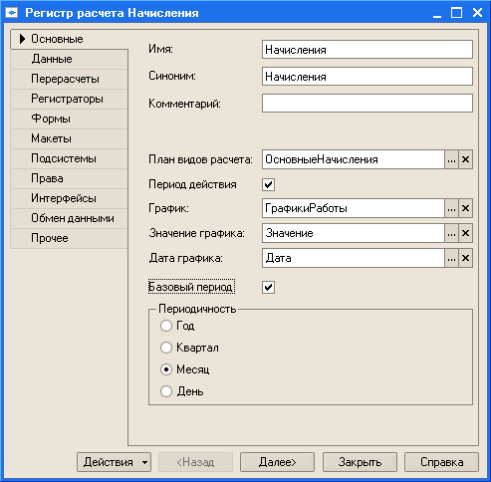Open selection for Дата графика
The width and height of the screenshot is (491, 482).
click(x=451, y=258)
